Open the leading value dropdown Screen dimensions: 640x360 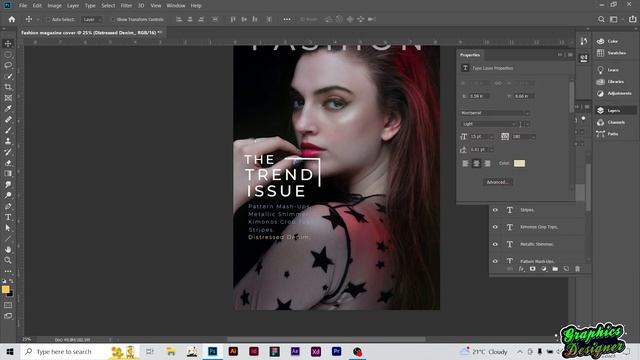point(491,150)
